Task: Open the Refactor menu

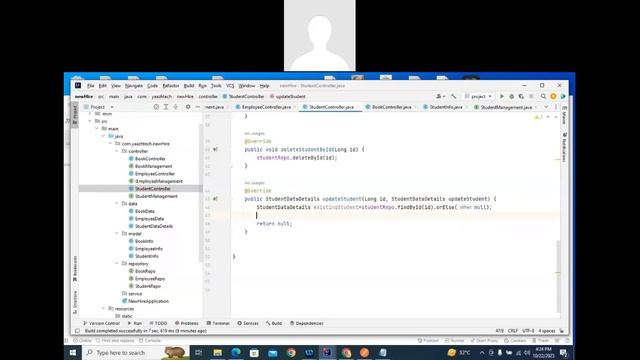Action: [171, 86]
